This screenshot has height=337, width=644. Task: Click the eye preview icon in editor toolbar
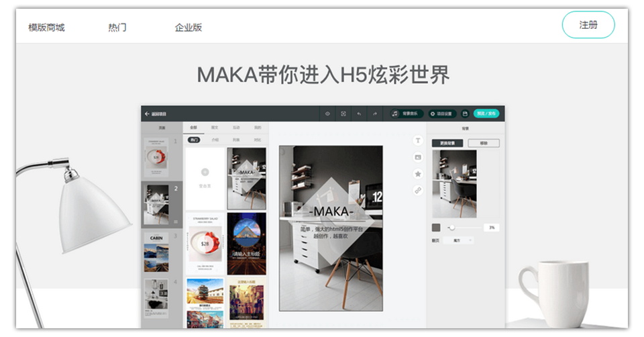click(327, 114)
